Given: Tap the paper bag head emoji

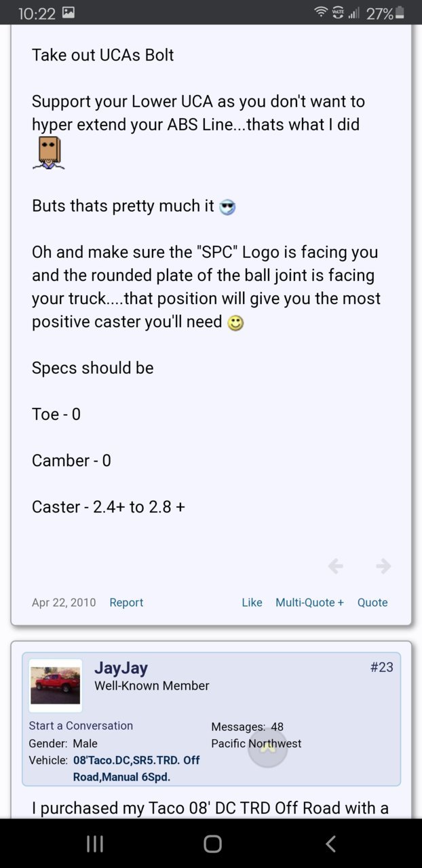Looking at the screenshot, I should click(48, 153).
